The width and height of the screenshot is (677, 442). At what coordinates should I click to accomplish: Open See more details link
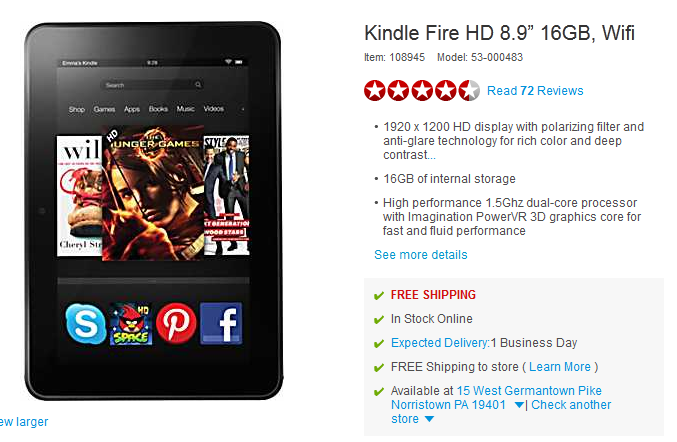421,255
